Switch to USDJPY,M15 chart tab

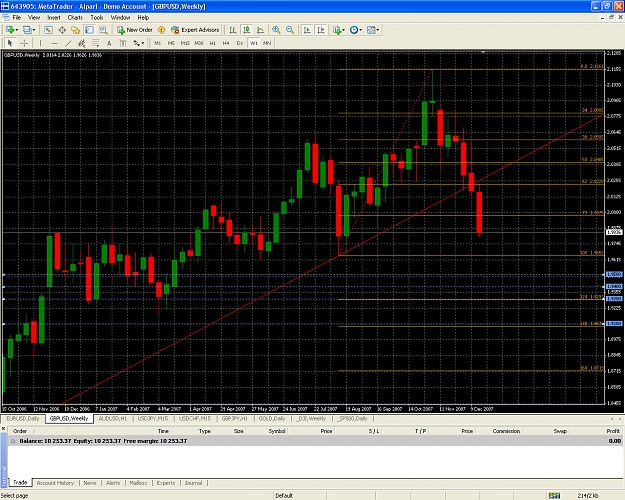click(x=153, y=419)
